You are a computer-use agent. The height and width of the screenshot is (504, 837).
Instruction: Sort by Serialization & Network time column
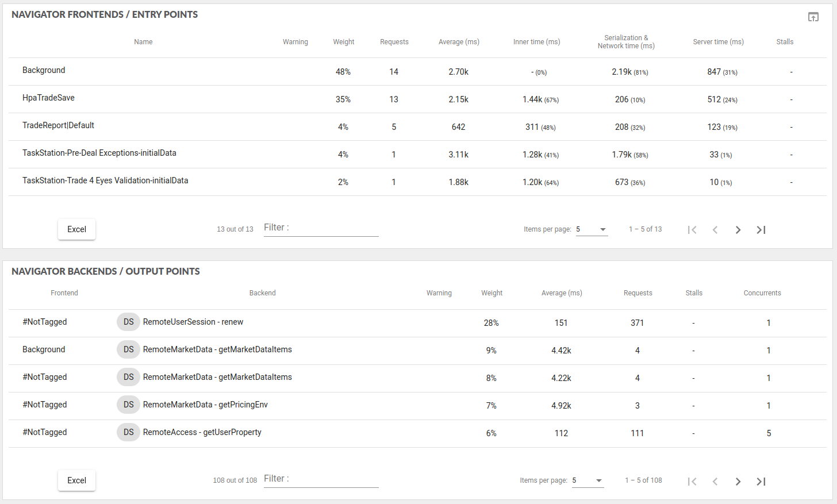(626, 42)
